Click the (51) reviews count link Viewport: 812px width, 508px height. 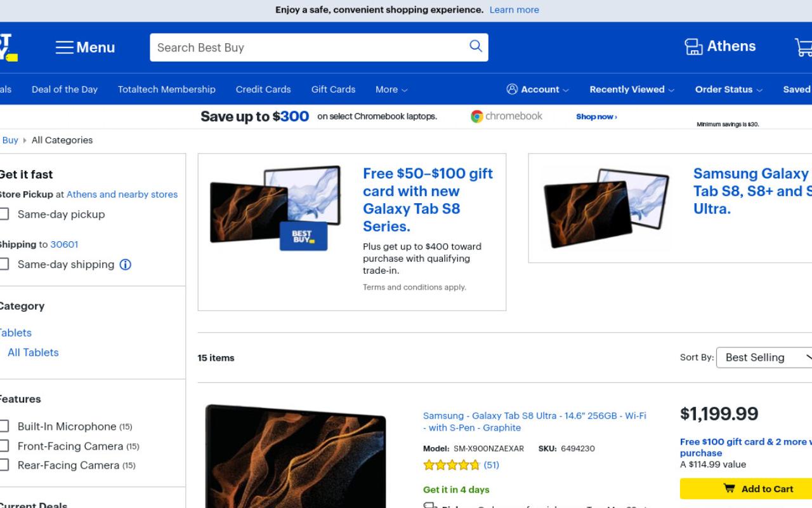coord(492,465)
